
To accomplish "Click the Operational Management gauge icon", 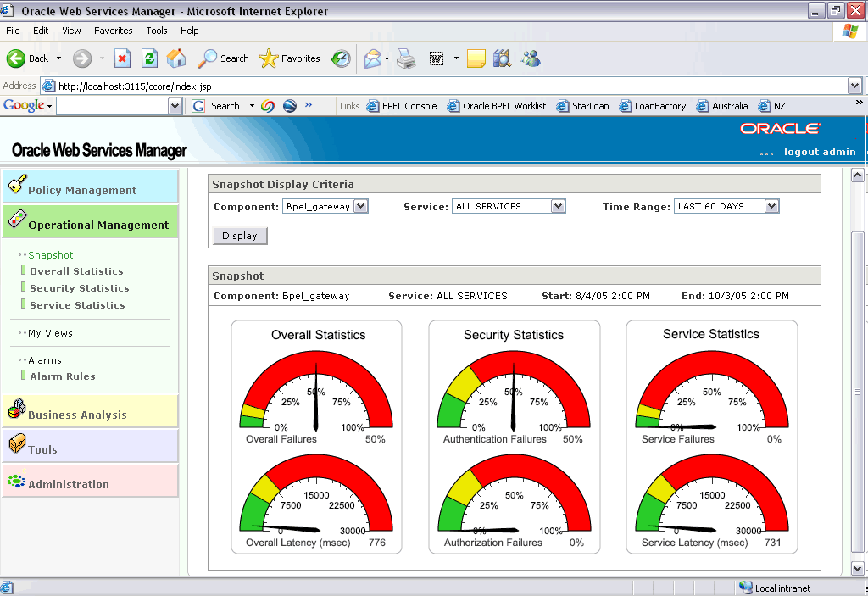I will pyautogui.click(x=17, y=219).
